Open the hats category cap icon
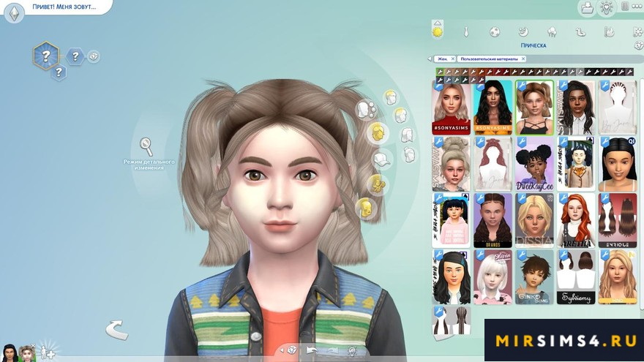 point(382,159)
